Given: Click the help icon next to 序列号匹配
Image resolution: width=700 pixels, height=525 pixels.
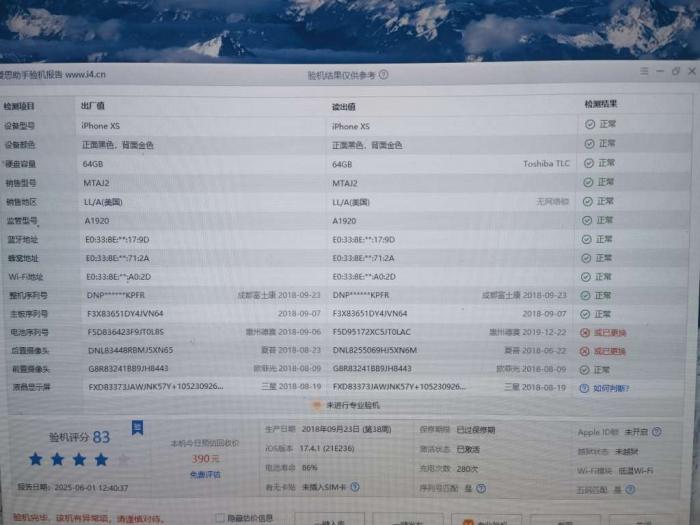Looking at the screenshot, I should pos(481,488).
